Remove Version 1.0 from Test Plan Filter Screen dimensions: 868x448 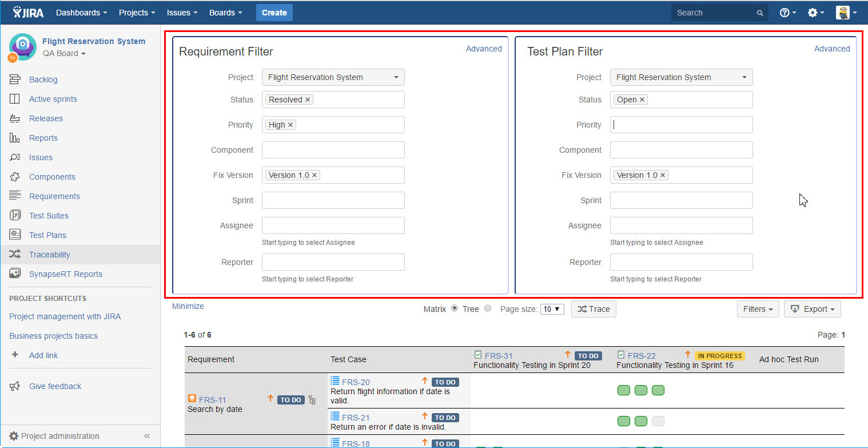663,175
